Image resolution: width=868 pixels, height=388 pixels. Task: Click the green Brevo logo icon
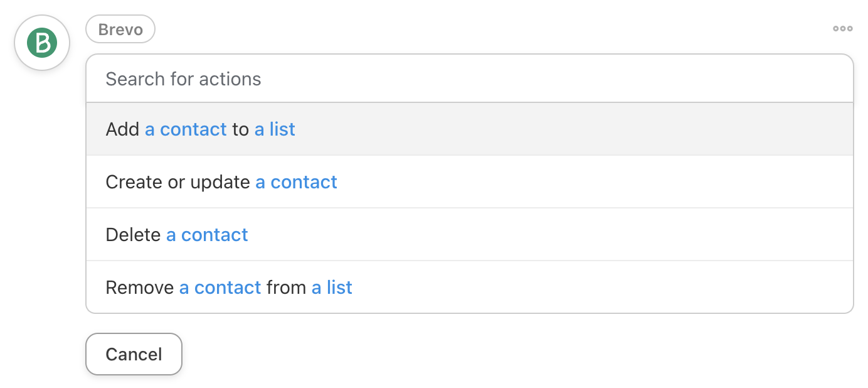[42, 43]
